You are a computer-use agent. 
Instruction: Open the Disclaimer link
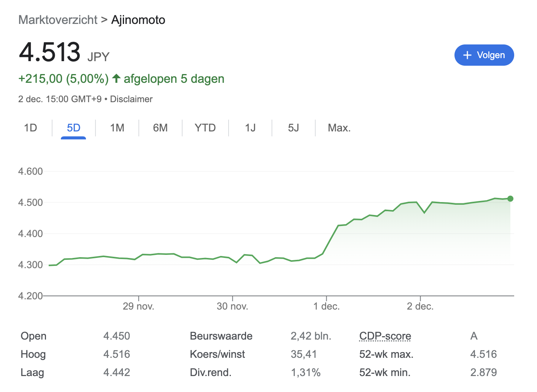pos(131,99)
